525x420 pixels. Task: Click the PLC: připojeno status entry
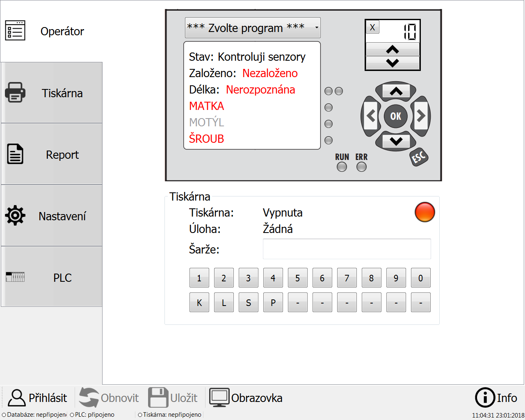(x=92, y=415)
